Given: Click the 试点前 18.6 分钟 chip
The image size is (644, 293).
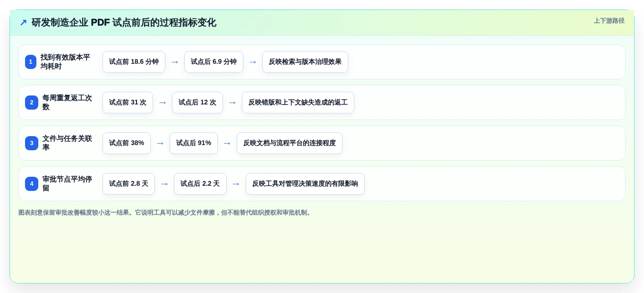Looking at the screenshot, I should click(x=134, y=62).
